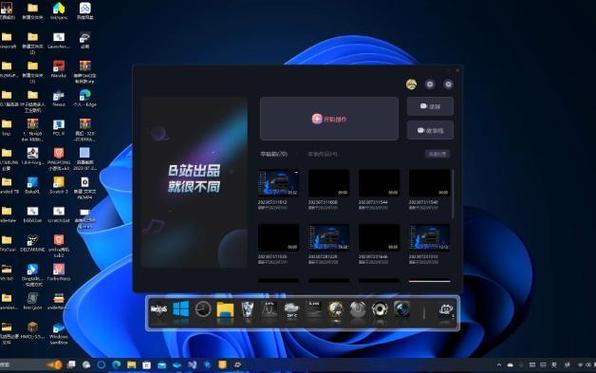Open the Scratch 3 desktop shortcut
This screenshot has width=596, height=373.
pyautogui.click(x=59, y=186)
